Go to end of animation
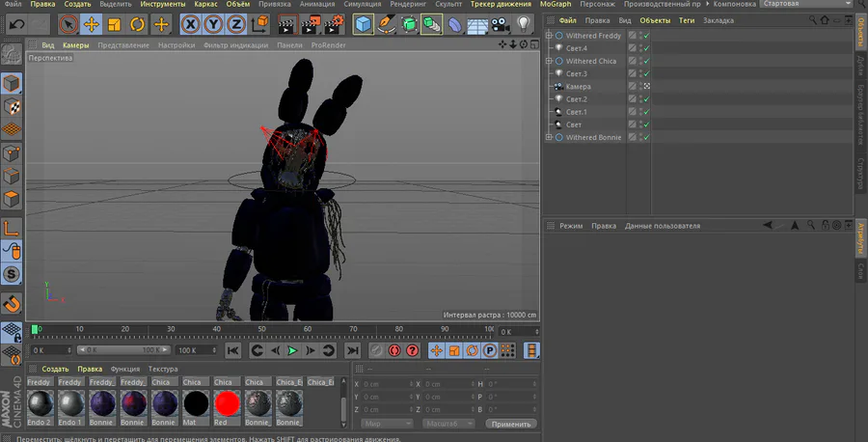 (352, 350)
